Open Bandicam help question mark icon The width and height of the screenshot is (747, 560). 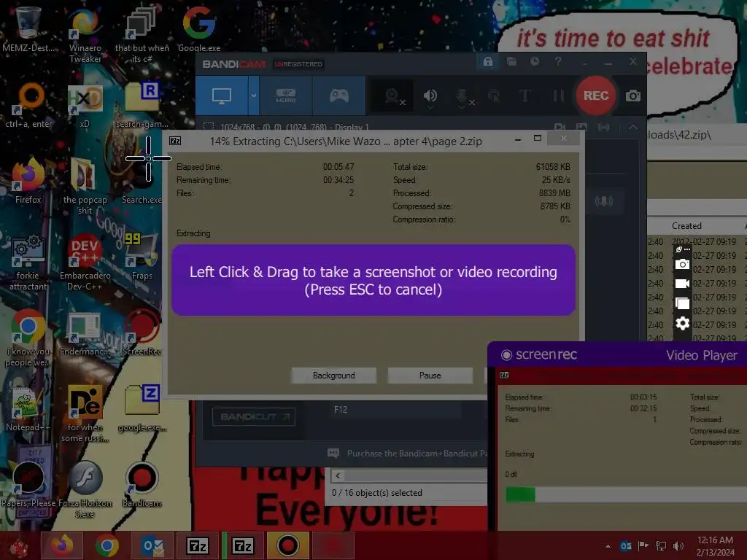[558, 61]
